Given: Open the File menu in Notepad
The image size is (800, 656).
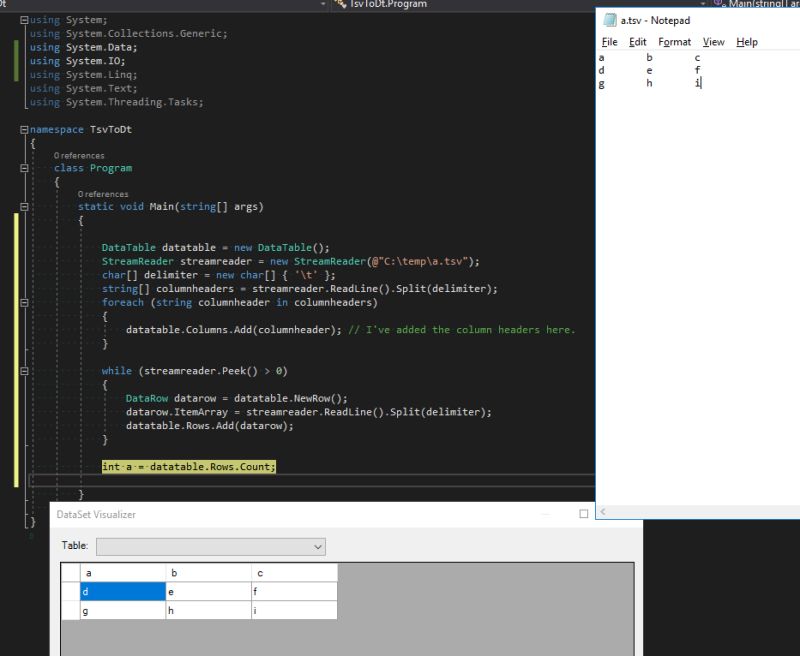Looking at the screenshot, I should (609, 41).
